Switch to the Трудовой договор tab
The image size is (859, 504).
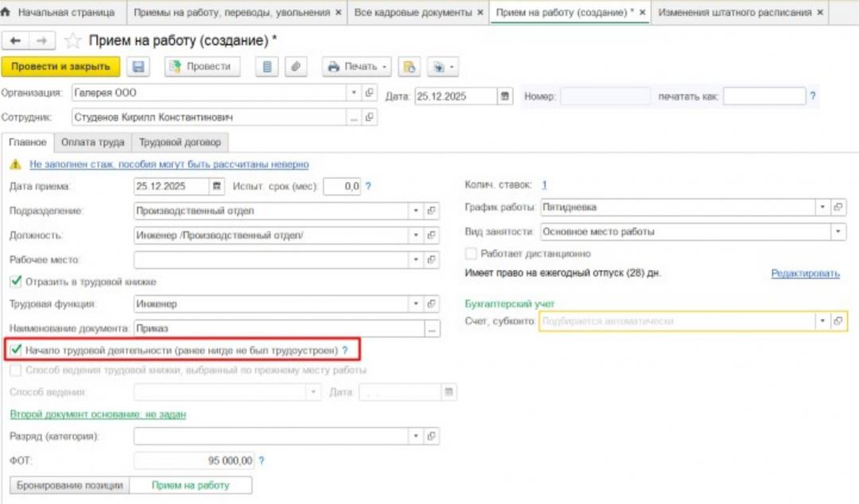[180, 142]
